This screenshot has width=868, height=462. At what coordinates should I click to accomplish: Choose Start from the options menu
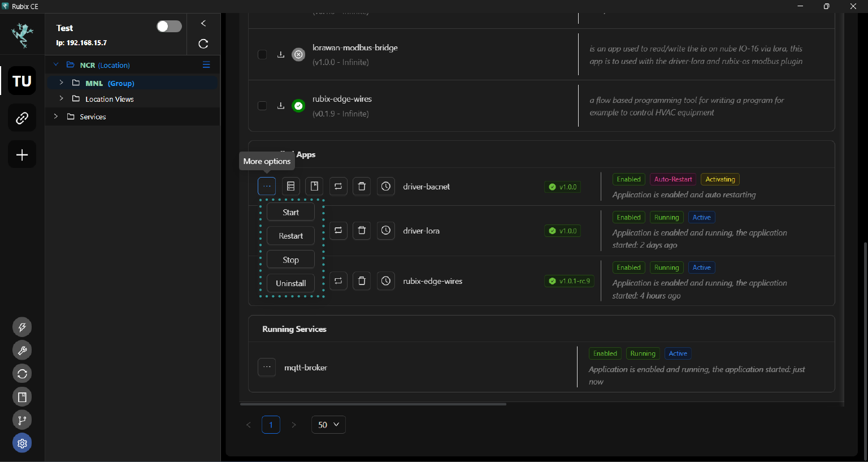290,212
